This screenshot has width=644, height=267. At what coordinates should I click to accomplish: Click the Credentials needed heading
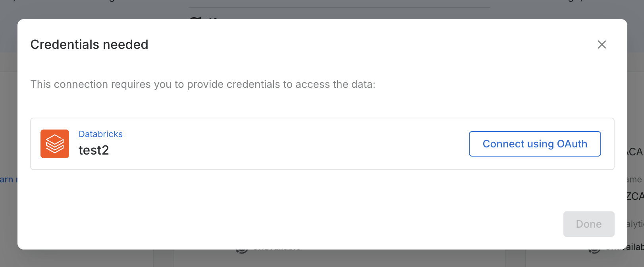[89, 44]
